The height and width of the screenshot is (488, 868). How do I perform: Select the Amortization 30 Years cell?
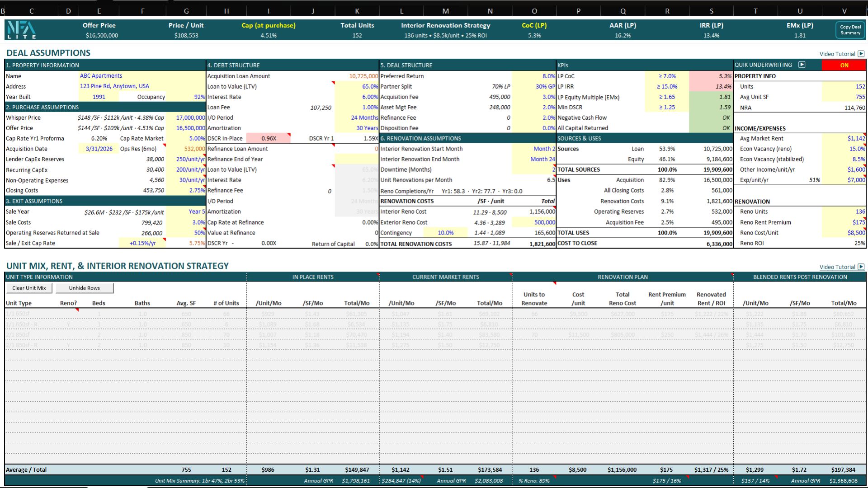[x=357, y=128]
